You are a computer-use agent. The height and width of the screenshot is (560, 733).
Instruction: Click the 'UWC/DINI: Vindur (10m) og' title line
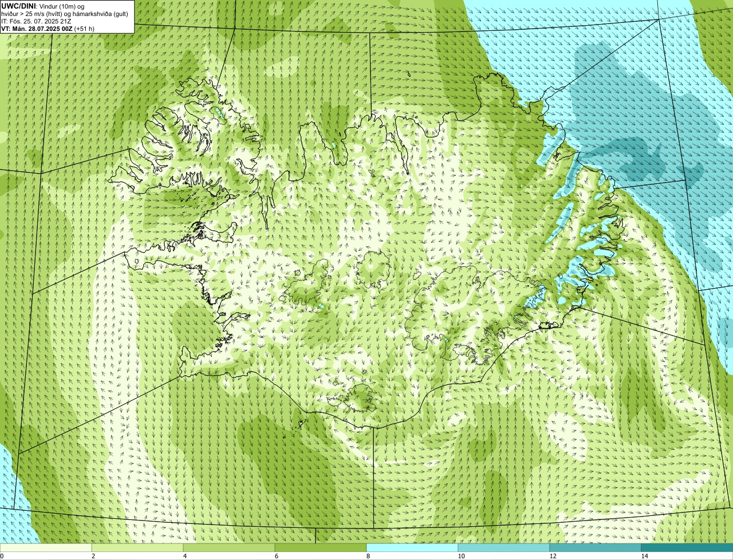(x=42, y=6)
